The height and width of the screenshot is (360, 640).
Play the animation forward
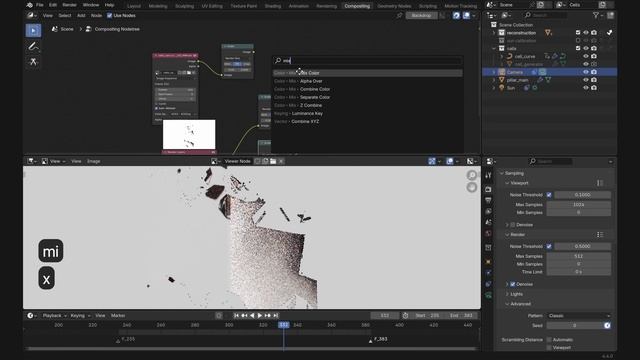260,316
